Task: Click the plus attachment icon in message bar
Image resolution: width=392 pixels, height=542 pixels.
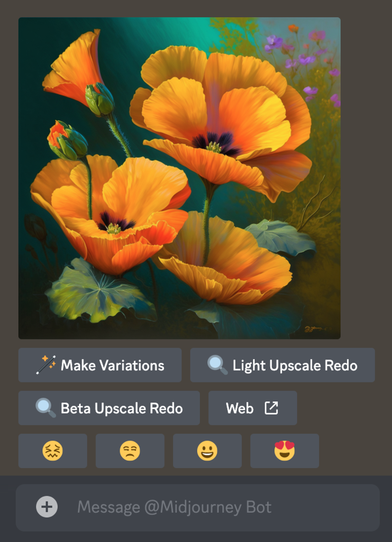Action: (47, 507)
